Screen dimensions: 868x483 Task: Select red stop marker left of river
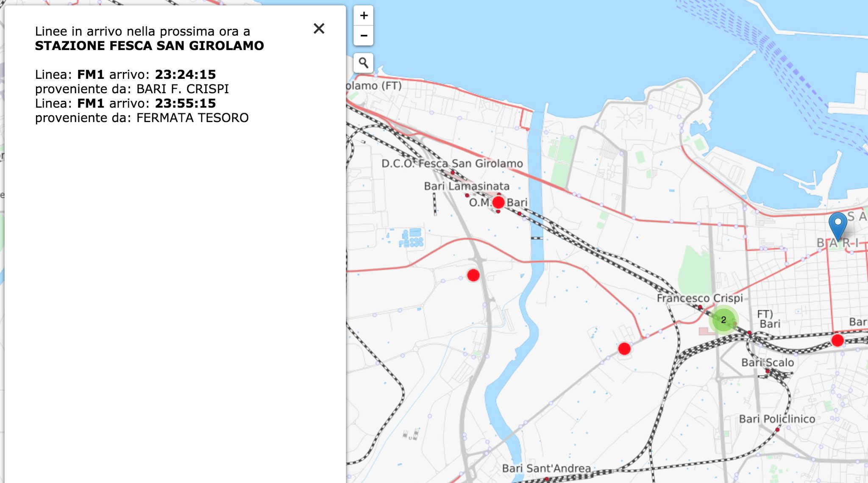click(x=473, y=275)
